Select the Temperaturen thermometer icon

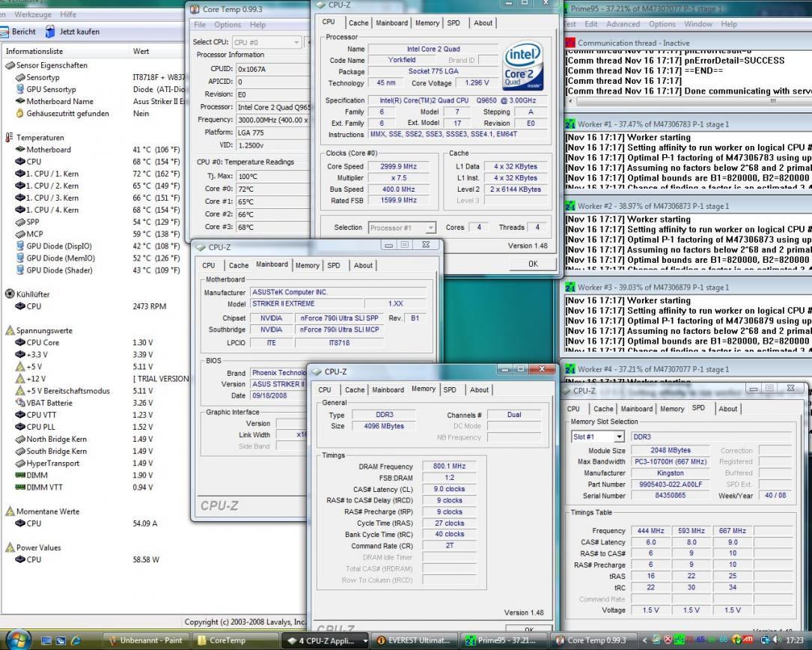(x=10, y=137)
